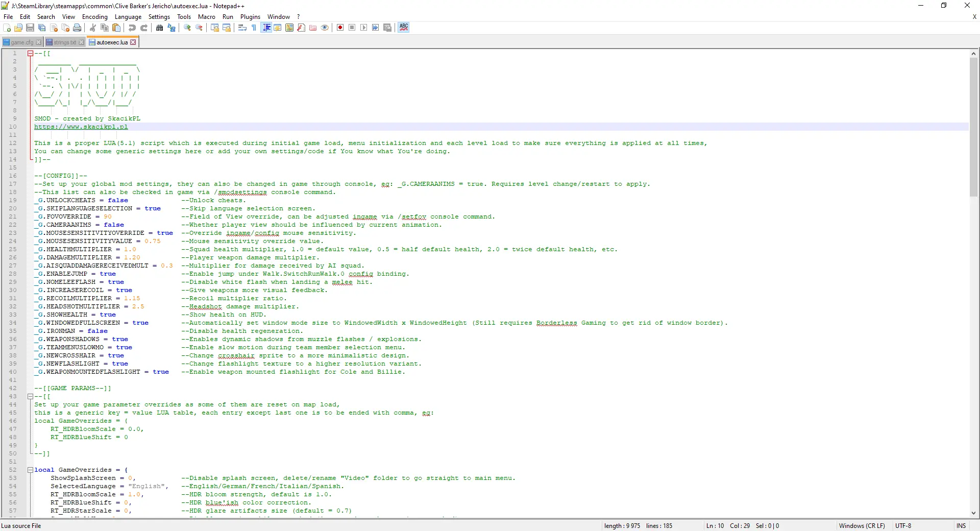Viewport: 980px width, 531px height.
Task: Click the Paste clipboard icon
Action: point(116,28)
